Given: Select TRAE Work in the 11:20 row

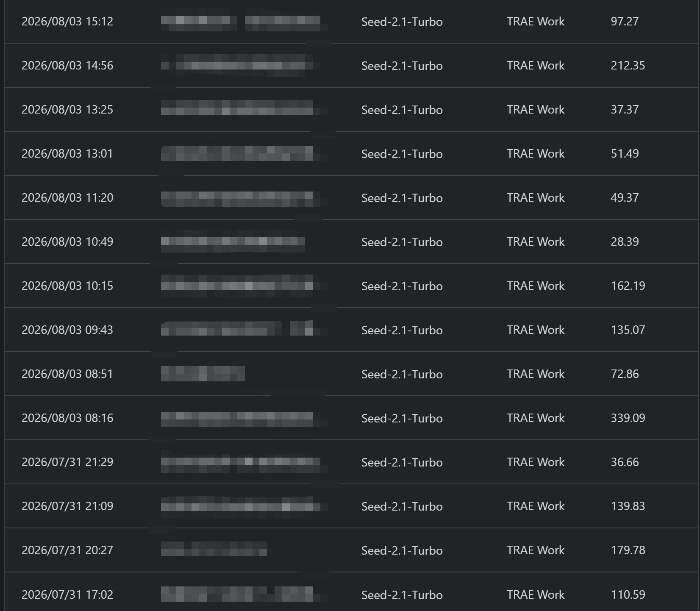Looking at the screenshot, I should (536, 198).
